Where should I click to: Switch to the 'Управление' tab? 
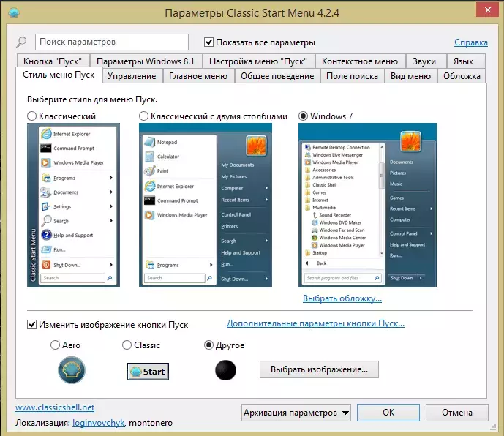coord(132,76)
